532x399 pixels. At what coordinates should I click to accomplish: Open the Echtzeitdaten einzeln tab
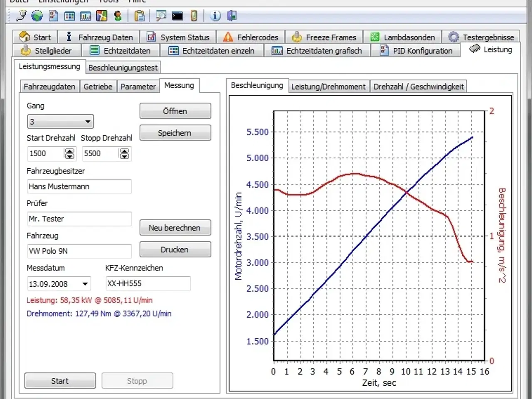[212, 50]
